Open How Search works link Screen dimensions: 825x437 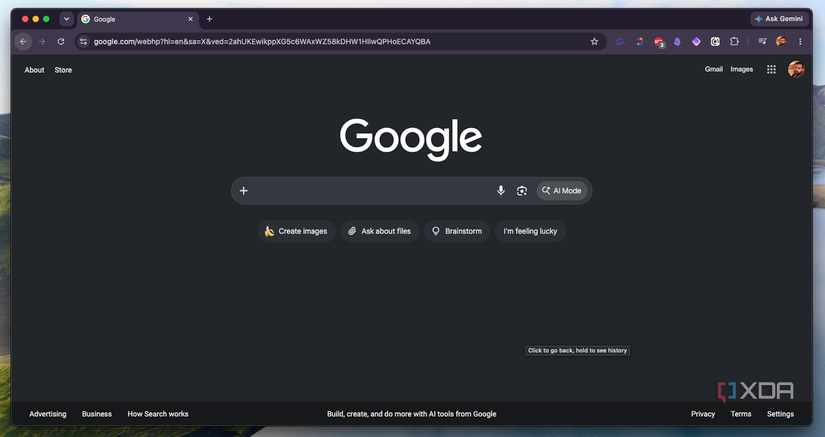coord(158,414)
